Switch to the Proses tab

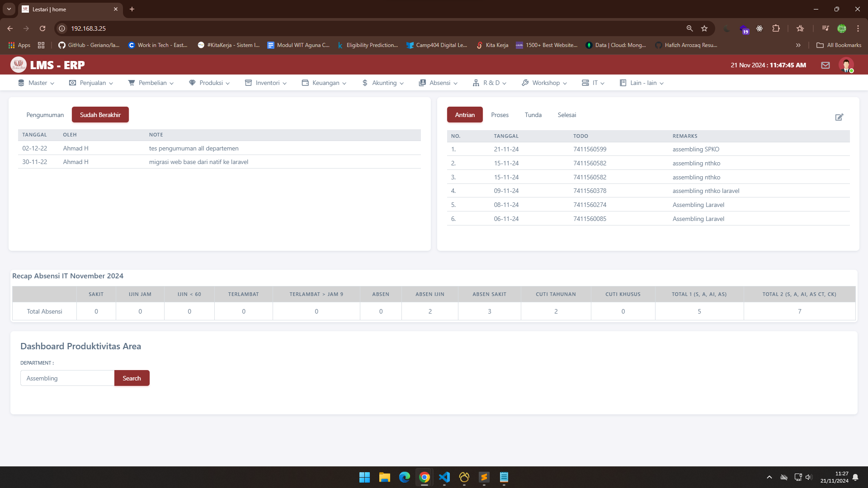[x=500, y=115]
